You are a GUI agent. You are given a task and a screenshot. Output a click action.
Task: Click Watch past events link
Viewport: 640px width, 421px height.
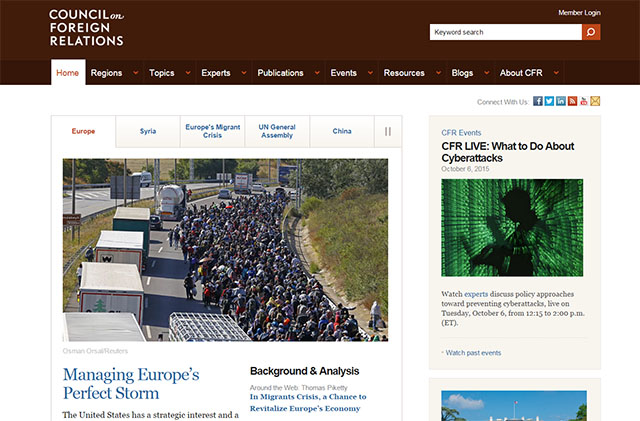pyautogui.click(x=473, y=353)
